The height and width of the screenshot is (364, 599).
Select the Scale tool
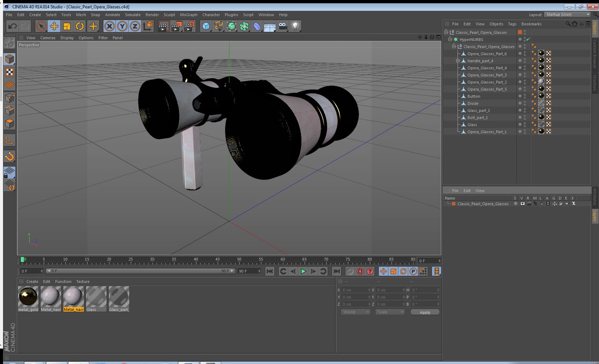click(67, 26)
